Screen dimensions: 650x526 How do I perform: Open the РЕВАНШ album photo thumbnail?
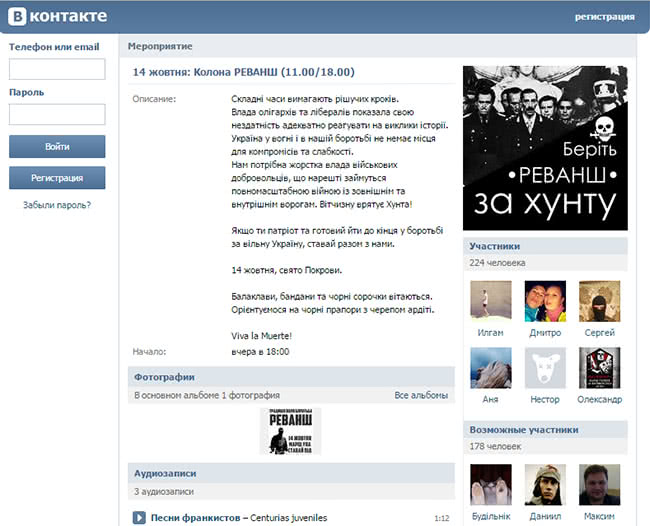[290, 431]
